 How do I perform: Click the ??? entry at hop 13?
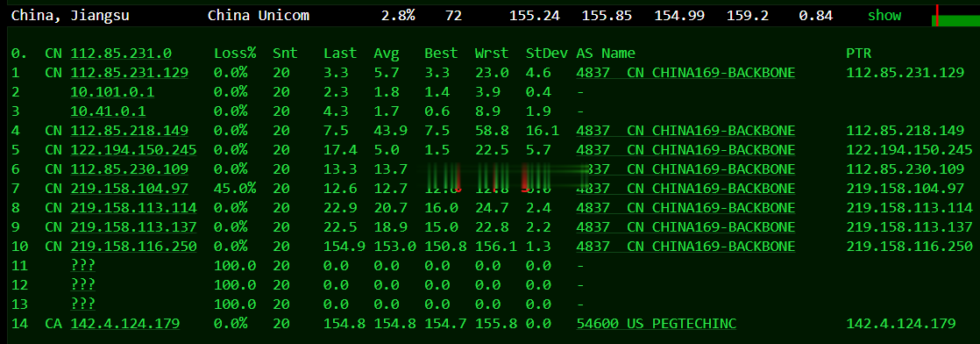(83, 304)
